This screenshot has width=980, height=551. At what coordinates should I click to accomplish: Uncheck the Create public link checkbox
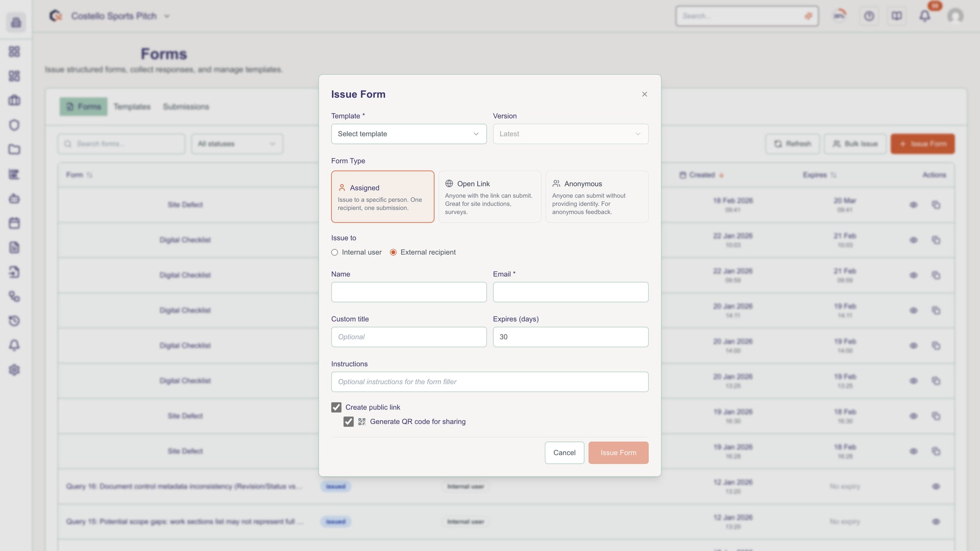click(336, 407)
